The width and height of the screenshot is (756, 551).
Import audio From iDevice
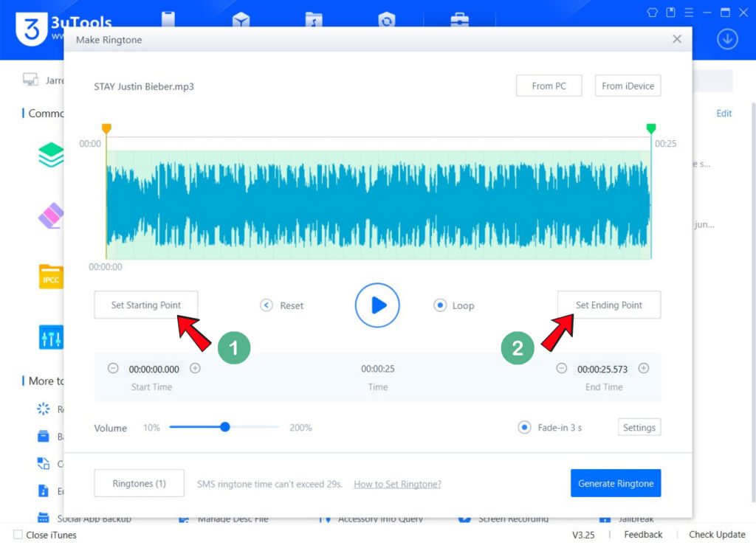[x=628, y=86]
